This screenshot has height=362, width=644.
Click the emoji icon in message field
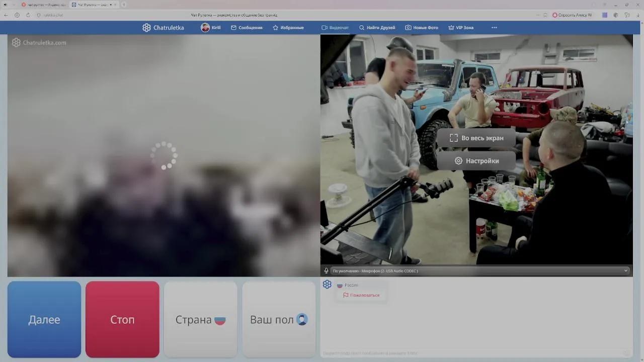coord(626,353)
